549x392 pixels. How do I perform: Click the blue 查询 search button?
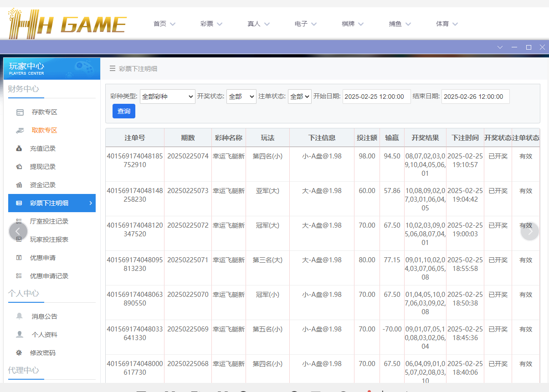[x=123, y=111]
